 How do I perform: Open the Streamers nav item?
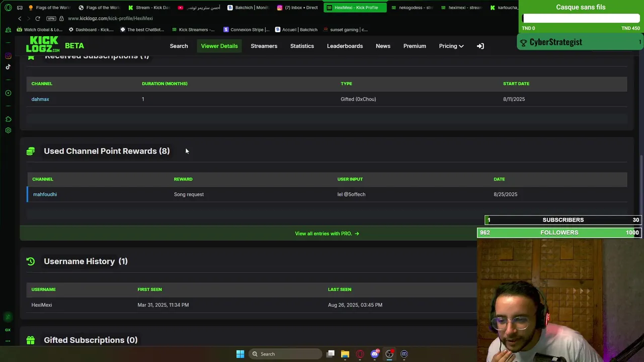pos(264,46)
